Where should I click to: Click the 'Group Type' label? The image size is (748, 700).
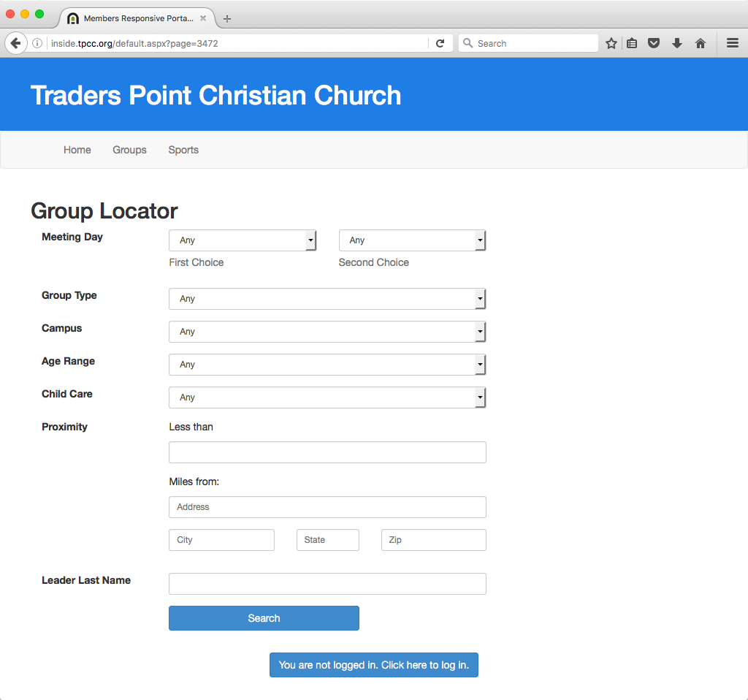69,295
